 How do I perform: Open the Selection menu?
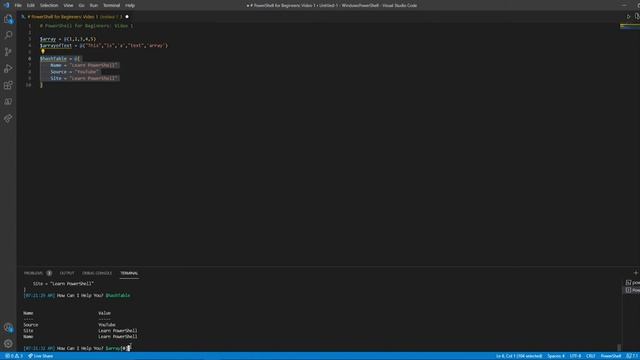[49, 5]
